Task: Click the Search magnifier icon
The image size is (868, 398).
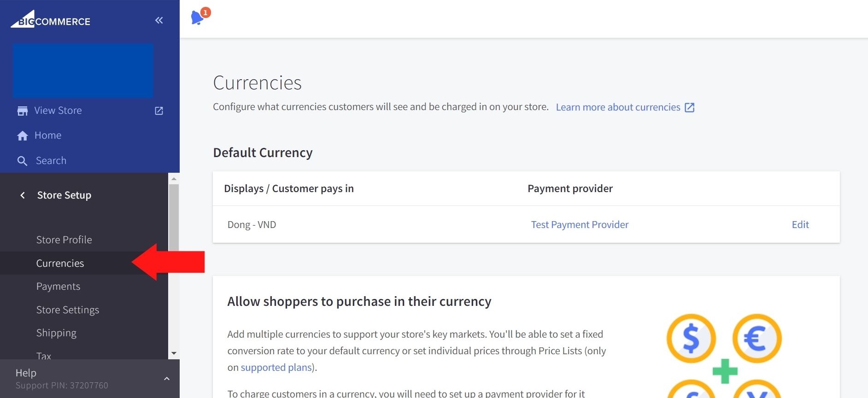Action: point(22,161)
